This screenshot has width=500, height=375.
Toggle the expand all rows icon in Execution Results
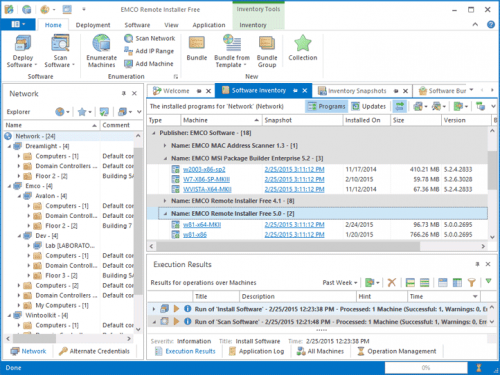click(424, 283)
